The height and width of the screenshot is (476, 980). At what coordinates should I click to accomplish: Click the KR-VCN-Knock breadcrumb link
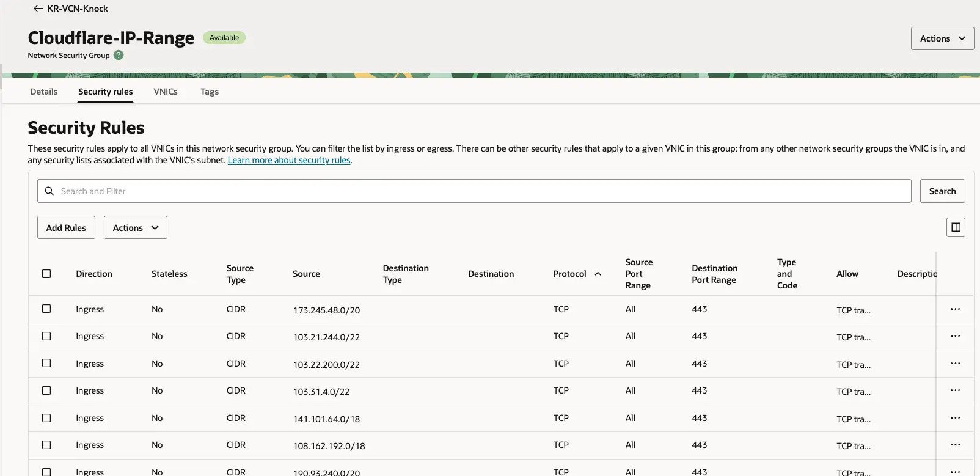click(78, 9)
